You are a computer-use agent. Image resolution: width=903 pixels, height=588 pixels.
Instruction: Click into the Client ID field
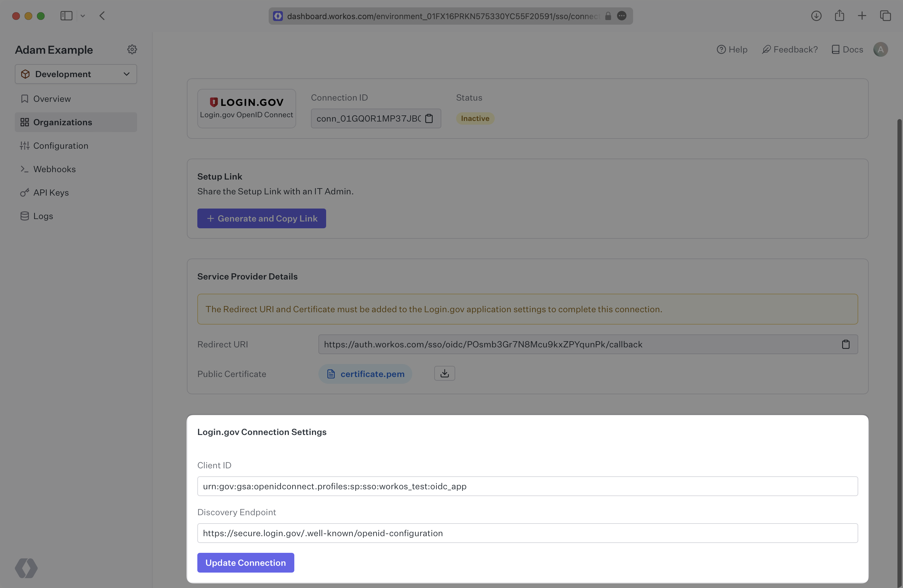[x=527, y=486]
